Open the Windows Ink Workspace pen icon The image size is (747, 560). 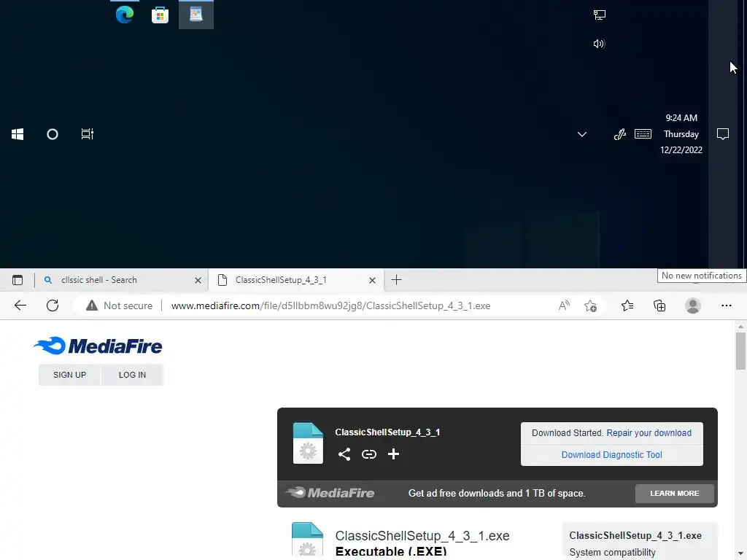click(x=620, y=134)
